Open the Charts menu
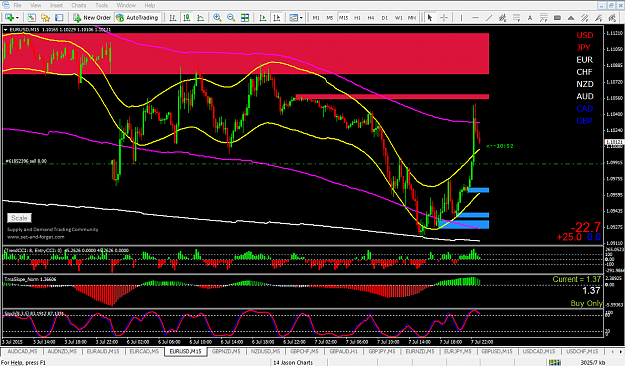 tap(79, 5)
